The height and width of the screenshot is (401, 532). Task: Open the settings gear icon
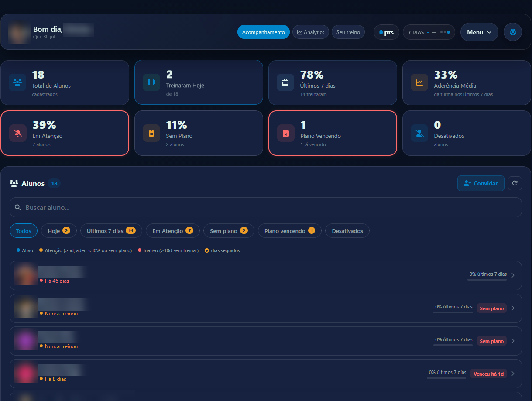point(513,32)
